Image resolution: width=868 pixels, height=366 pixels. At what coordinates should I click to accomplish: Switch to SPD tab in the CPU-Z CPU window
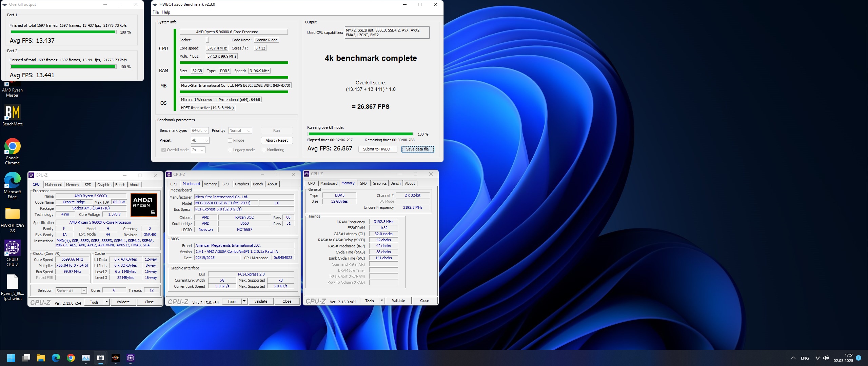coord(88,185)
